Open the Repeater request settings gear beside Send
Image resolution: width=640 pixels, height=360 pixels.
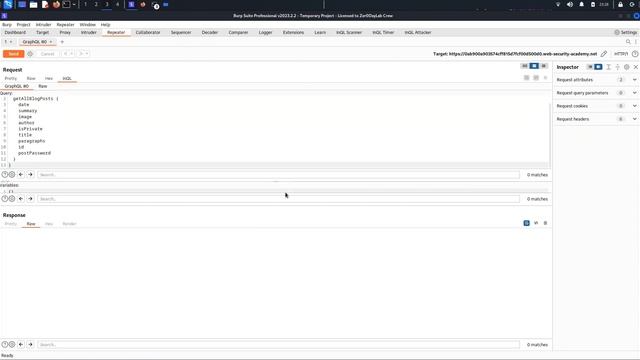pos(30,54)
